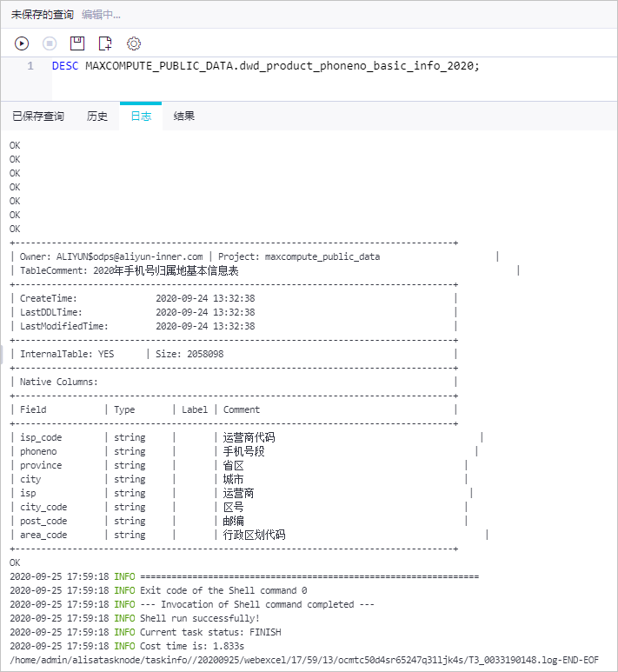Switch to the 历史 tab

pyautogui.click(x=96, y=116)
